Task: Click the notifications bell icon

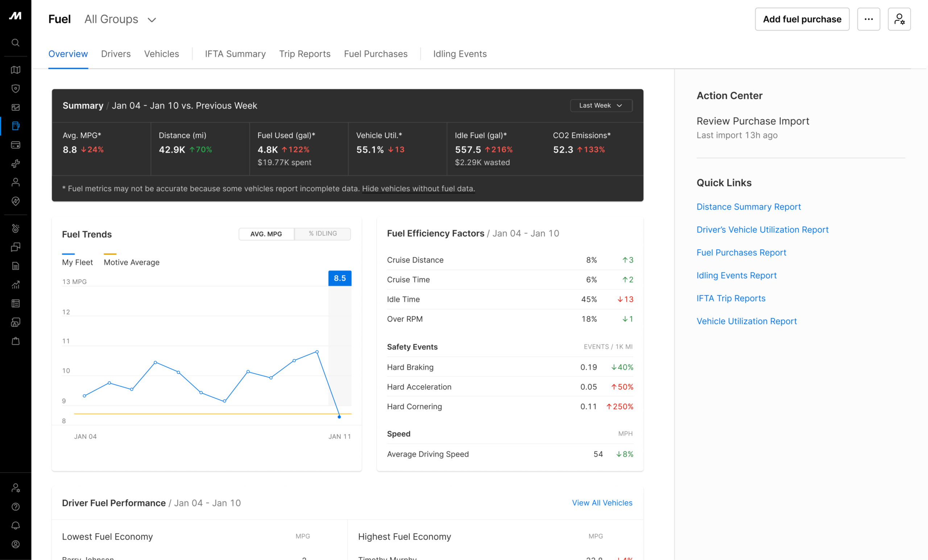Action: (16, 526)
